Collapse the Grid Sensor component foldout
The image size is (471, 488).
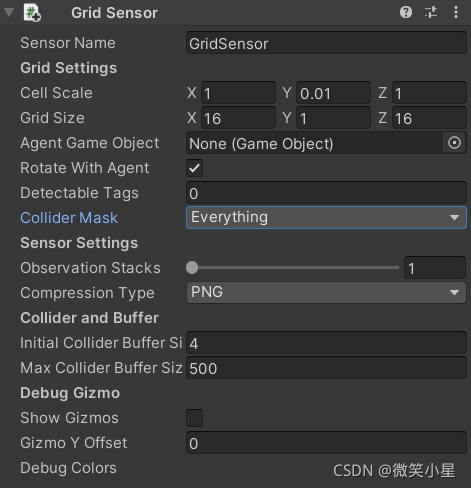(x=9, y=13)
